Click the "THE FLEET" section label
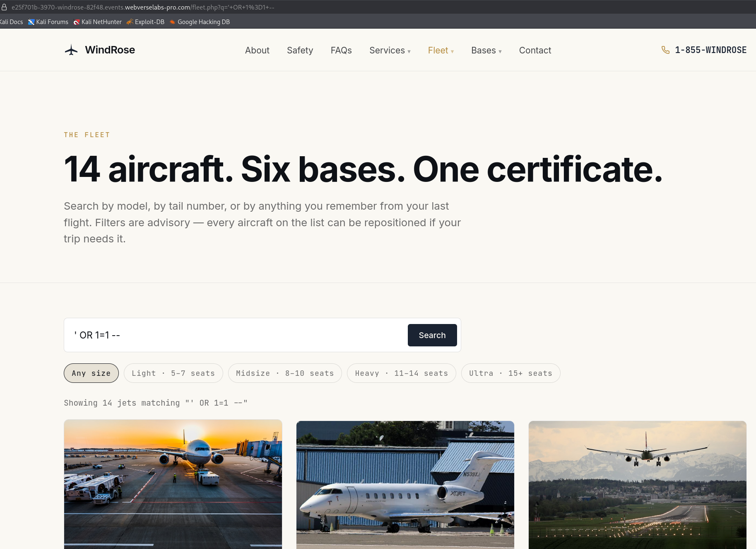This screenshot has height=549, width=756. pyautogui.click(x=87, y=135)
